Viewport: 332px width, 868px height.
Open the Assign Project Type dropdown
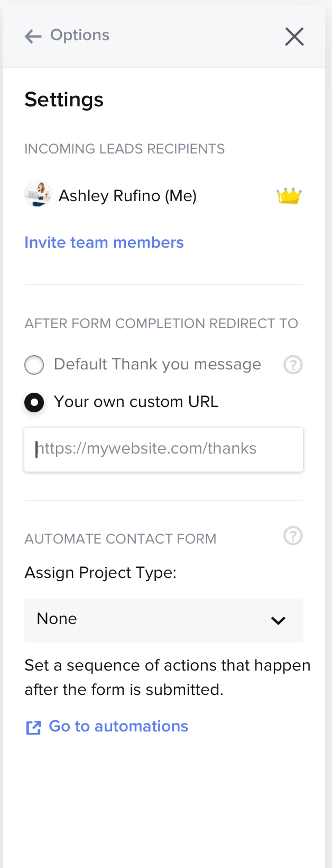[x=163, y=620]
